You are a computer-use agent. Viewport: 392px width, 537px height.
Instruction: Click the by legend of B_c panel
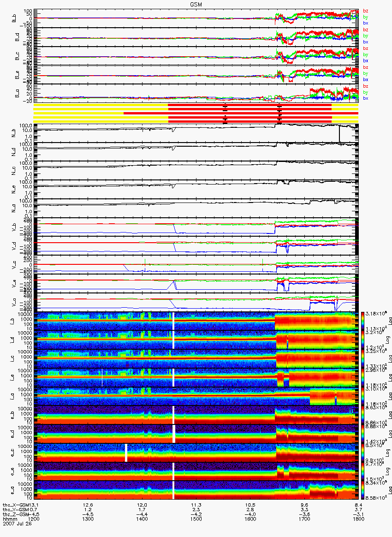point(366,54)
